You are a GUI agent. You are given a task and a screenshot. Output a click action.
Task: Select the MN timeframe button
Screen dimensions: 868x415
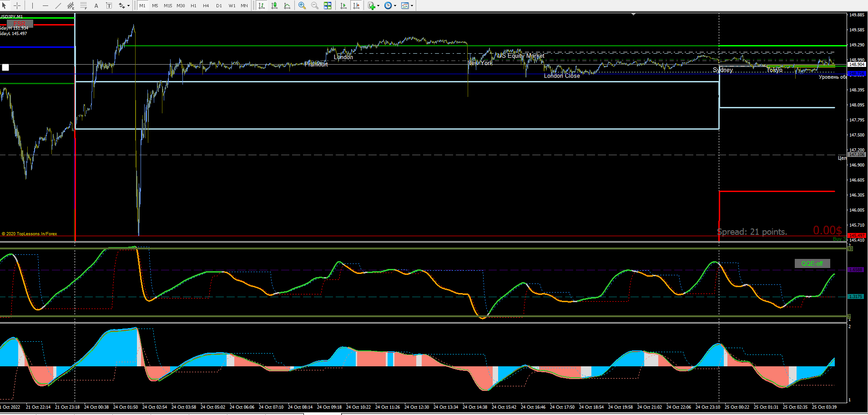tap(244, 5)
